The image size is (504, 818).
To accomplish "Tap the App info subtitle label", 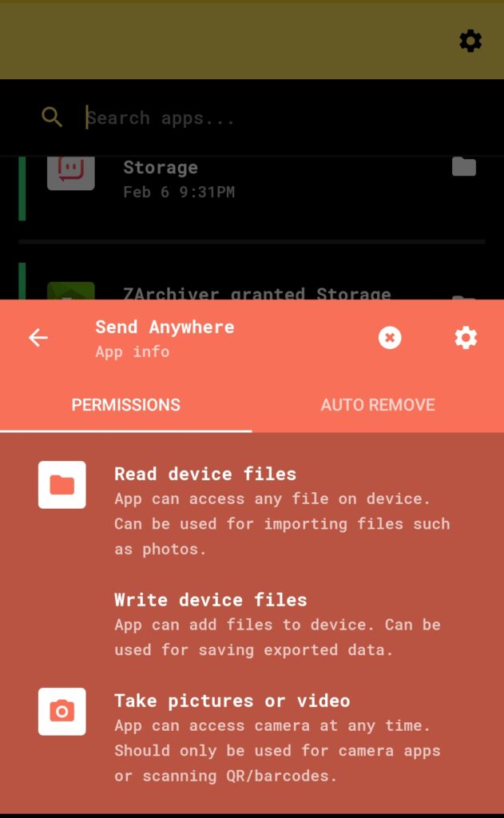I will point(133,351).
